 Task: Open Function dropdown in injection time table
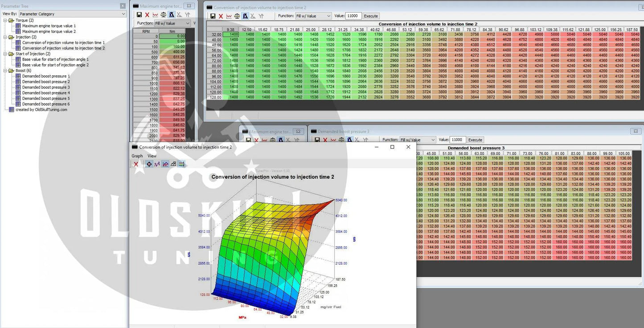(313, 16)
